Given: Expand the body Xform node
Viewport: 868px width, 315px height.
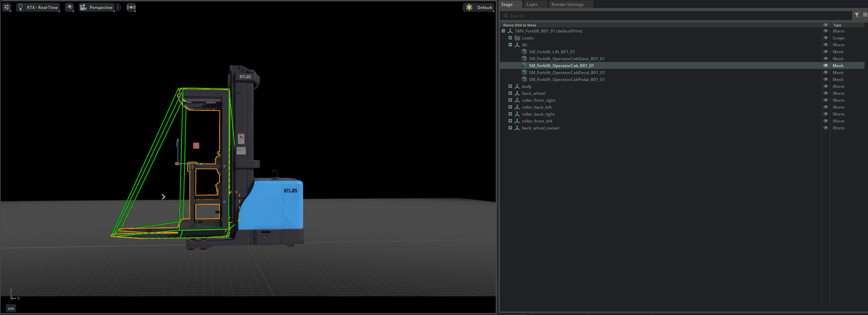Looking at the screenshot, I should 510,86.
